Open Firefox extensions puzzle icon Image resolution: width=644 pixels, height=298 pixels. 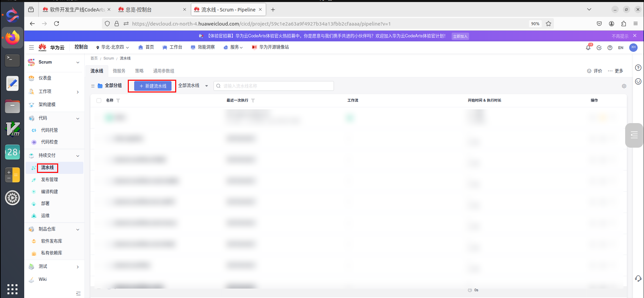pyautogui.click(x=623, y=24)
